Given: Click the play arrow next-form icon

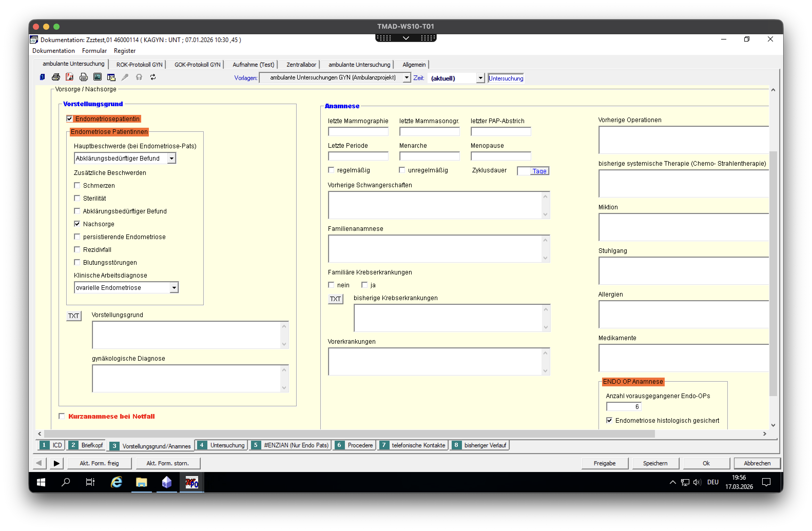Looking at the screenshot, I should click(57, 463).
